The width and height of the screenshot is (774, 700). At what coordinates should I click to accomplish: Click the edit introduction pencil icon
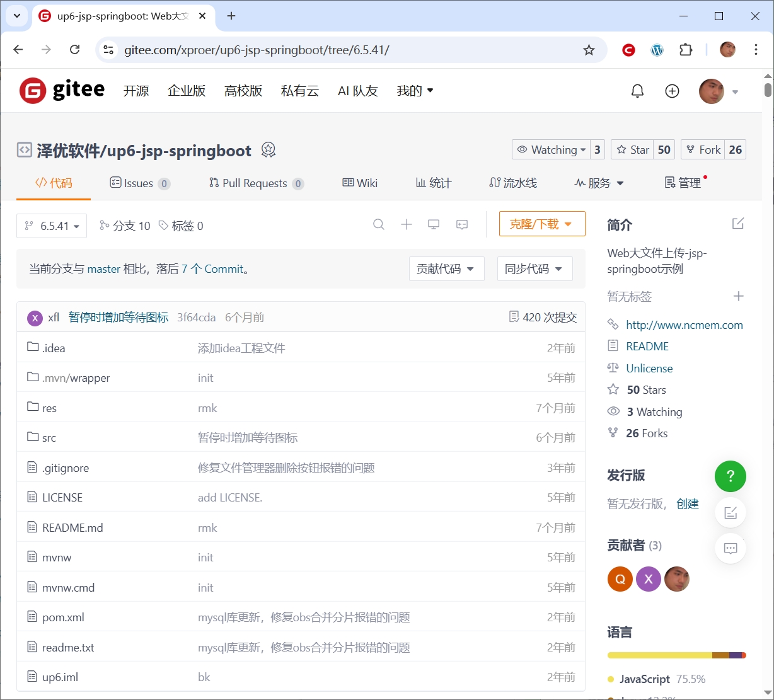click(737, 224)
